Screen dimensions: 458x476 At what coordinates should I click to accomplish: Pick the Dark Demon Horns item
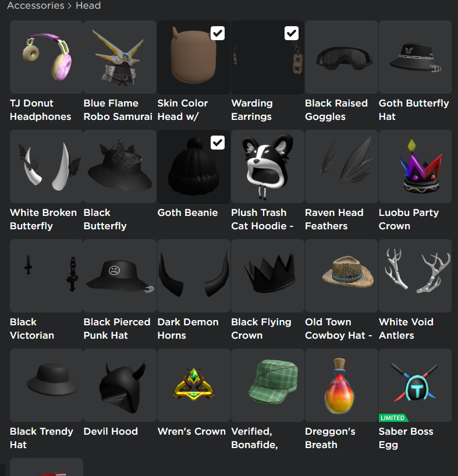pos(194,276)
